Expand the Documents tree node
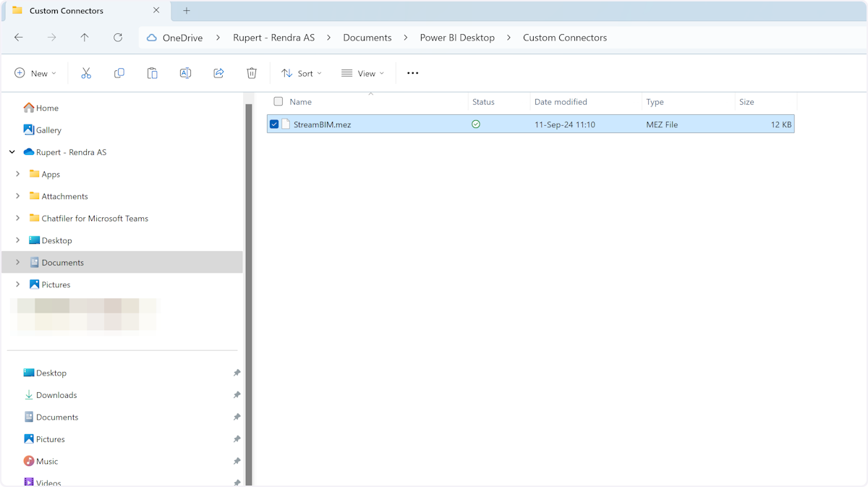This screenshot has height=487, width=868. [18, 263]
